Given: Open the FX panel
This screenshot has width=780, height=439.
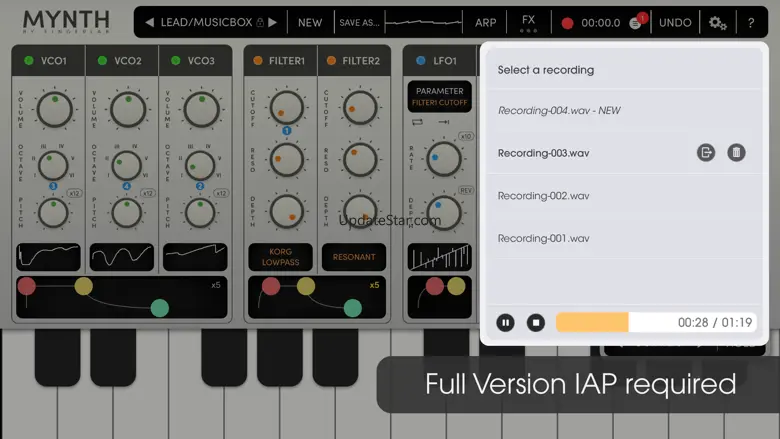Looking at the screenshot, I should [528, 22].
